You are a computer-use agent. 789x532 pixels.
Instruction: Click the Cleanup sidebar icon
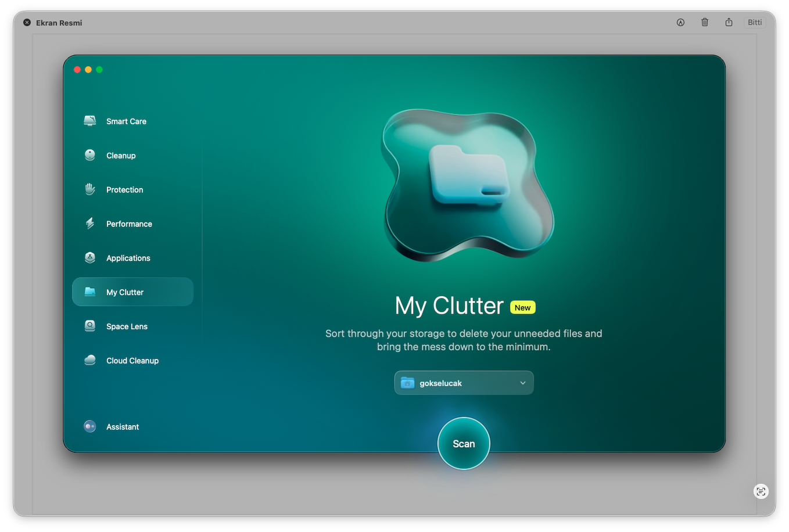(x=90, y=155)
